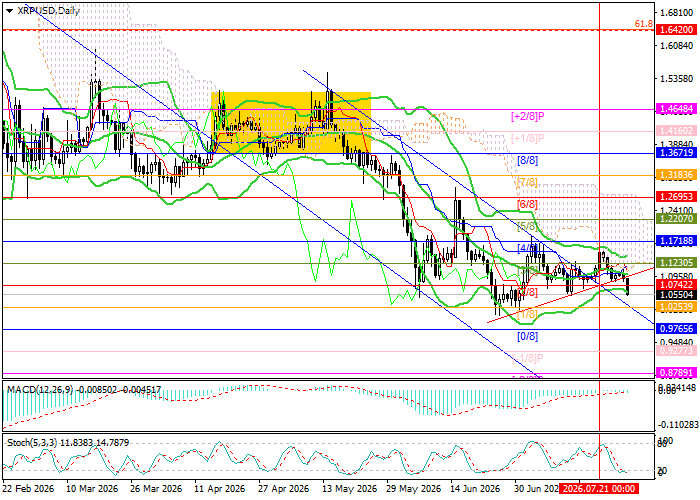Click the 61.8 Fibonacci level label
Screen dimensions: 700x500
point(643,24)
